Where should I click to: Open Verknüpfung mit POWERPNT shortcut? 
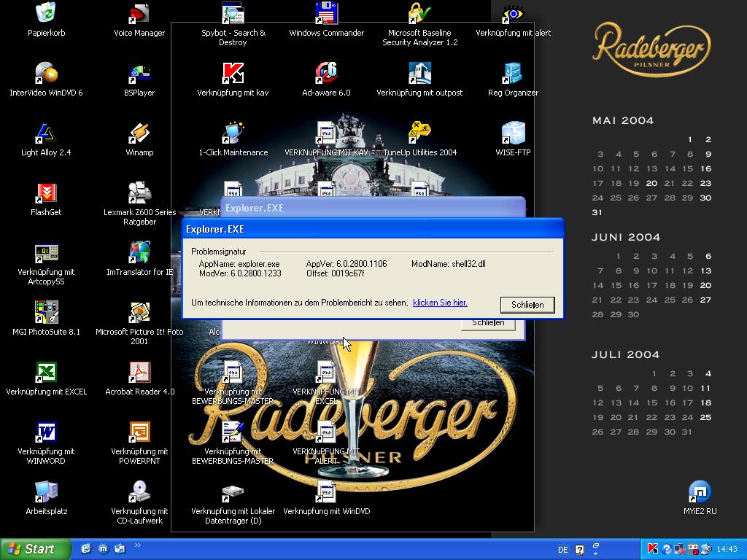[x=139, y=432]
